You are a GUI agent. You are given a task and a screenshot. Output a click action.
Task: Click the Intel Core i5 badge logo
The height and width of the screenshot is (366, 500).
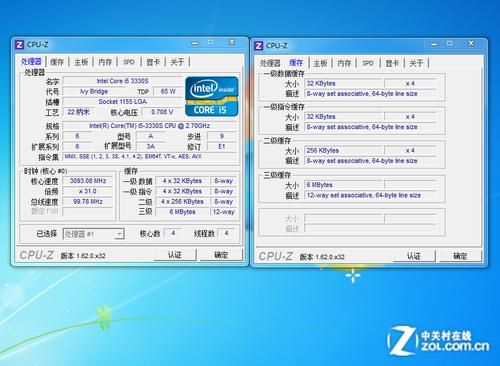pos(212,96)
